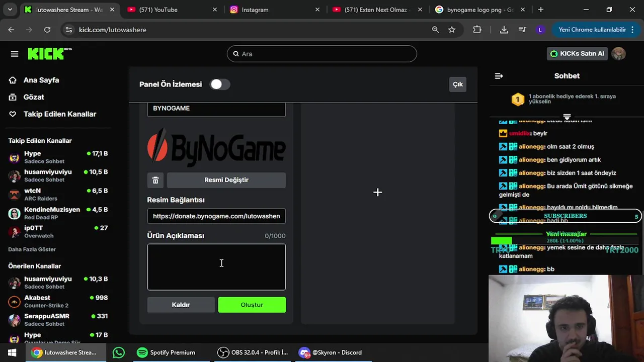
Task: Open the tab search dropdown arrow
Action: 10,10
